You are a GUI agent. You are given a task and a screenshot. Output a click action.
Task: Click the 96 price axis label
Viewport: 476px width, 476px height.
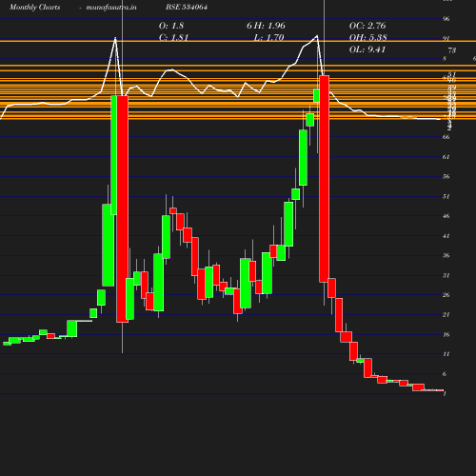(x=446, y=19)
